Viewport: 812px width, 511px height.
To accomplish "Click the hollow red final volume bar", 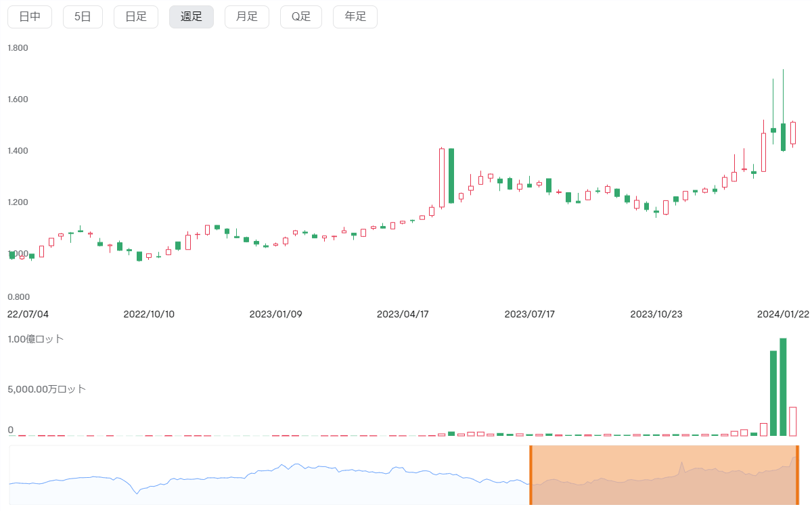I will coord(793,422).
